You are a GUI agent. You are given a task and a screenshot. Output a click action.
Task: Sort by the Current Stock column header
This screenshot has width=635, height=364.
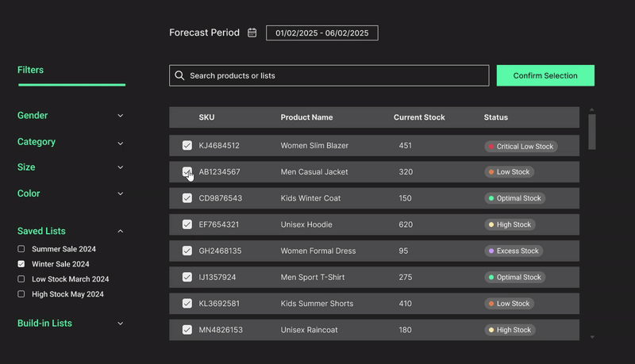(x=419, y=117)
